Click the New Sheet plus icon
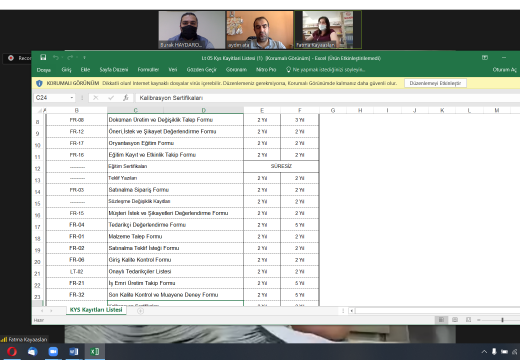 [141, 311]
